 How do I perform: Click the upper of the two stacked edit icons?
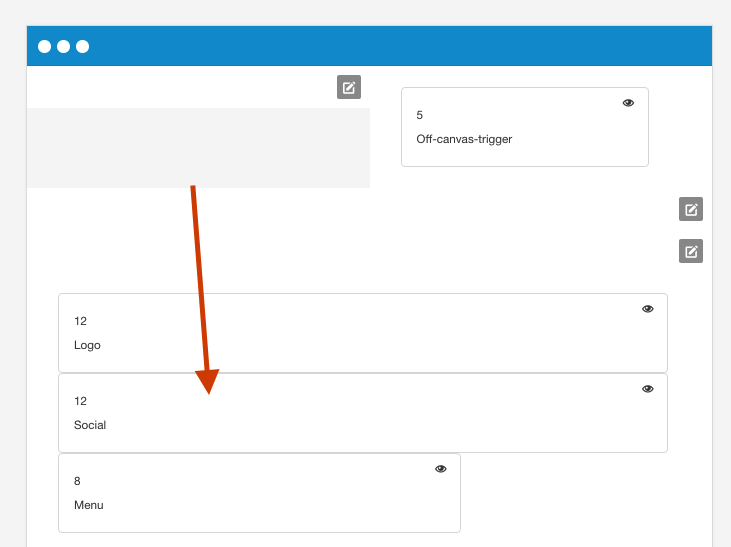(690, 209)
